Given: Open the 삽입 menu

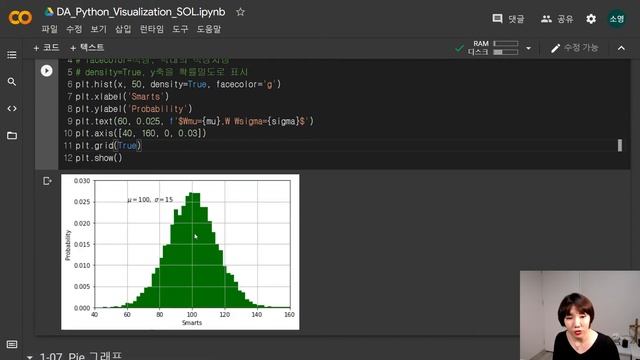Looking at the screenshot, I should pyautogui.click(x=123, y=29).
